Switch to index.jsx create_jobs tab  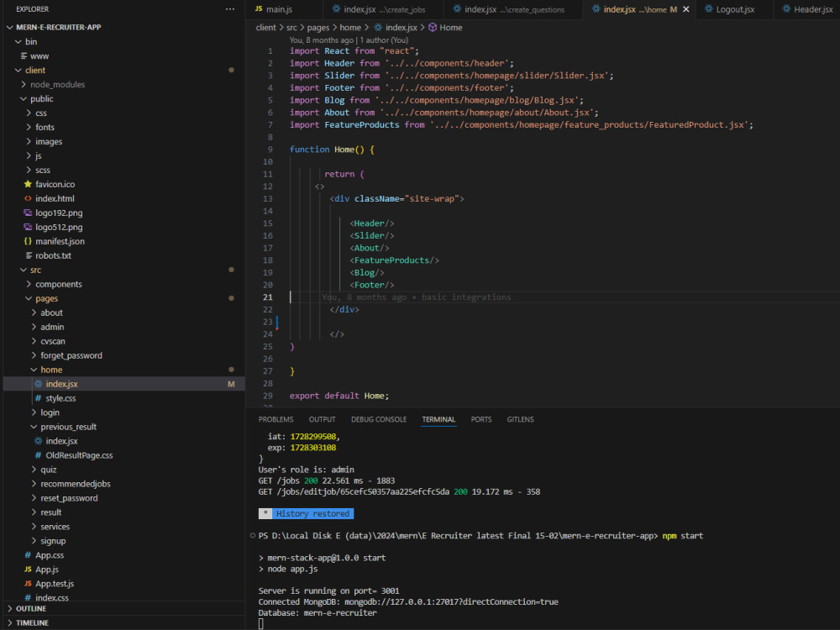click(384, 9)
